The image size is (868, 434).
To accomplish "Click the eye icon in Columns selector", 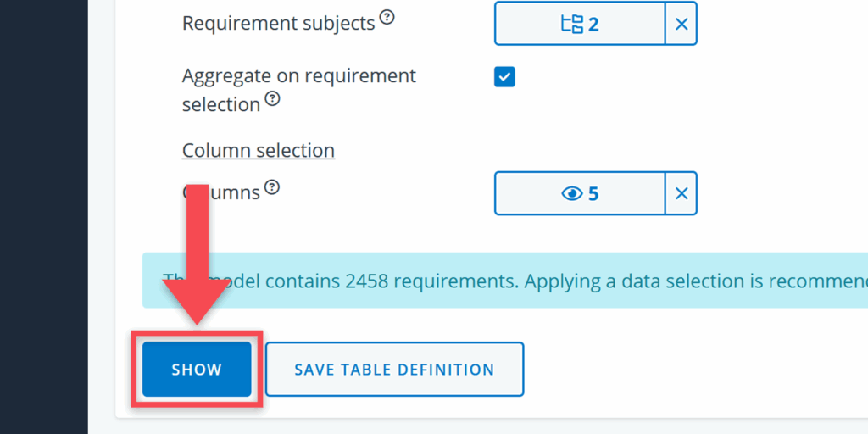I will [x=572, y=193].
